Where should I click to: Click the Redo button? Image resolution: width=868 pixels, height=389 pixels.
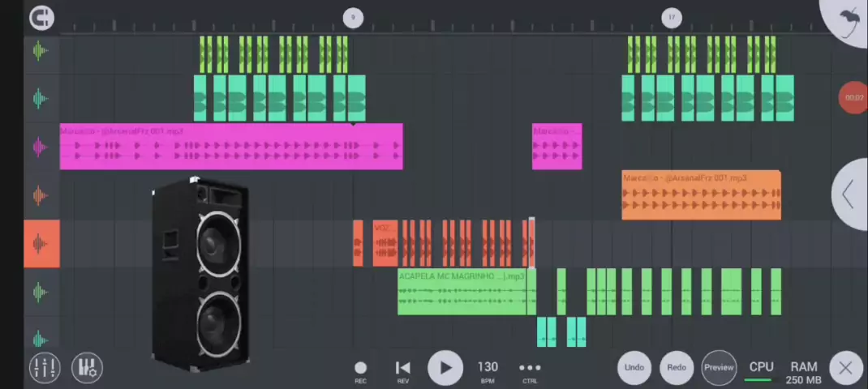pyautogui.click(x=677, y=368)
